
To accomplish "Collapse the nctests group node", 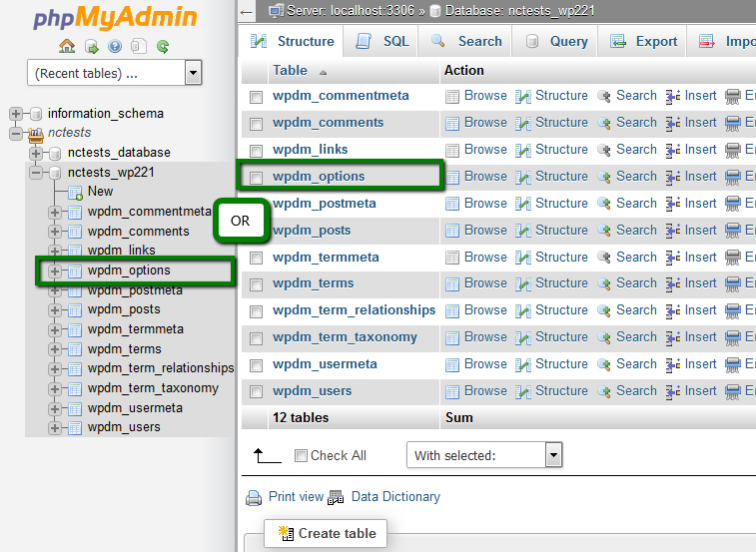I will (16, 133).
